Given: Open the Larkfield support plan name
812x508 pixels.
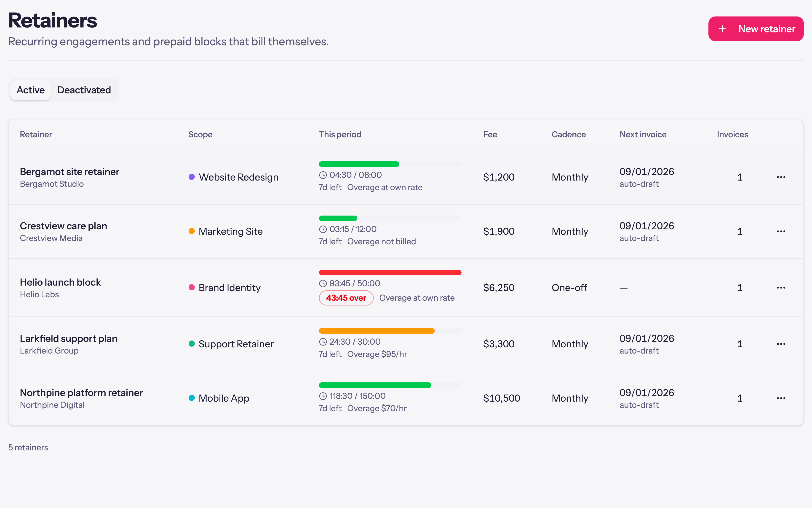Looking at the screenshot, I should pyautogui.click(x=68, y=338).
